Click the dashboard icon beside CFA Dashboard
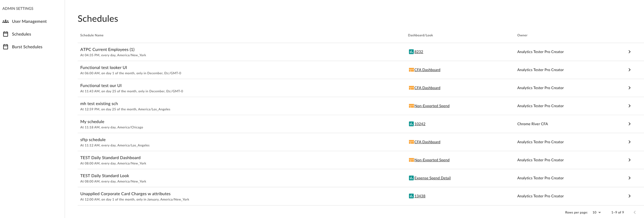 click(x=412, y=69)
